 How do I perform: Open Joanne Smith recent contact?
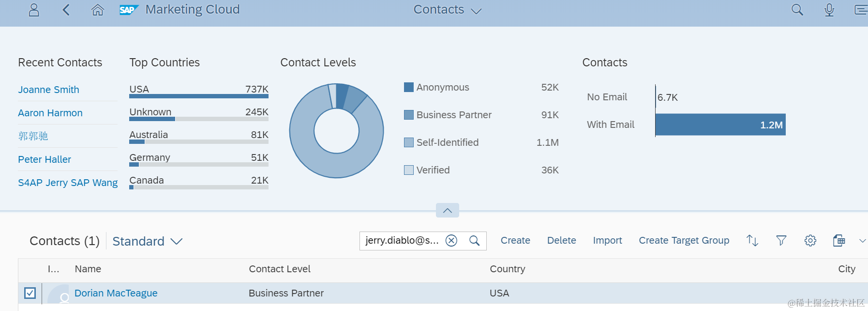48,90
